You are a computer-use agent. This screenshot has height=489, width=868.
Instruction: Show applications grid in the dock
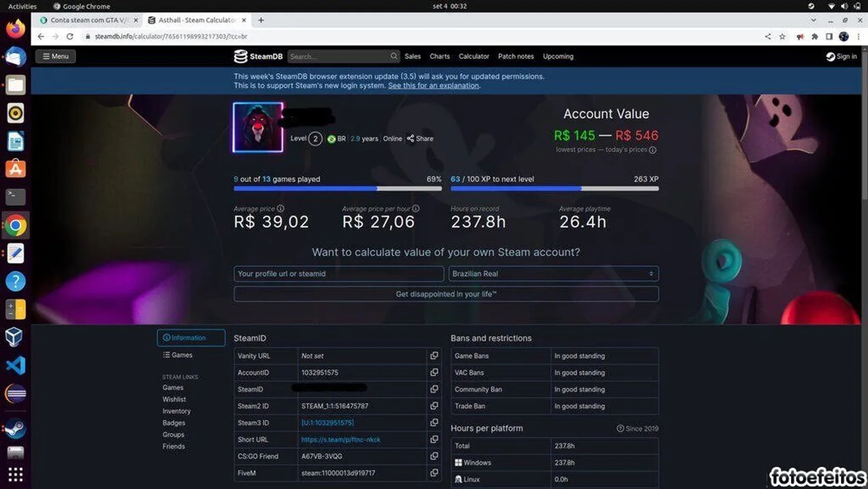click(16, 475)
